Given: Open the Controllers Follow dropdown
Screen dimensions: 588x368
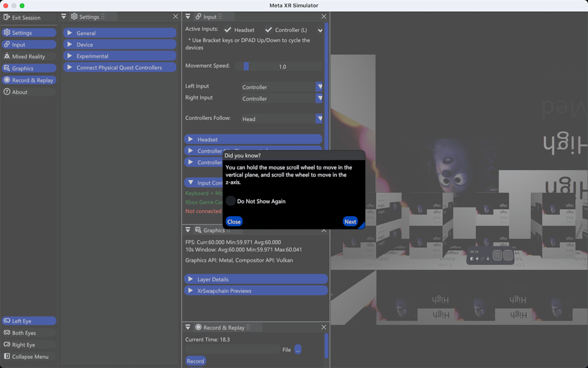Looking at the screenshot, I should (281, 119).
